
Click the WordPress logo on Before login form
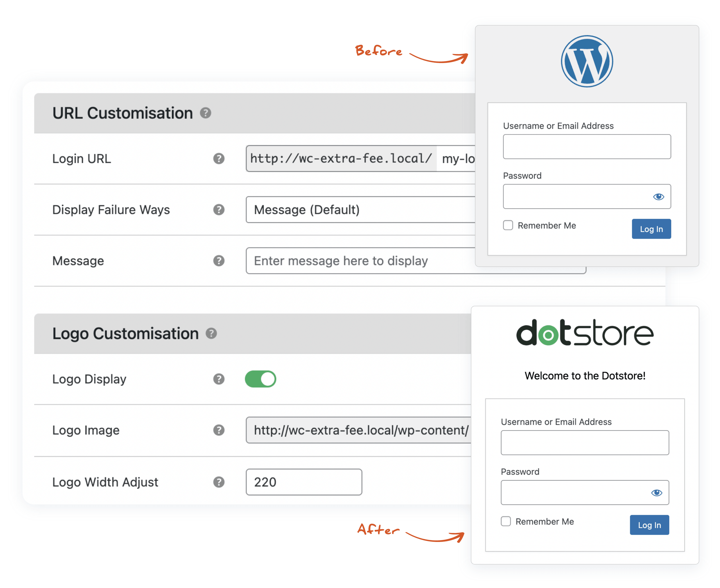[x=587, y=61]
